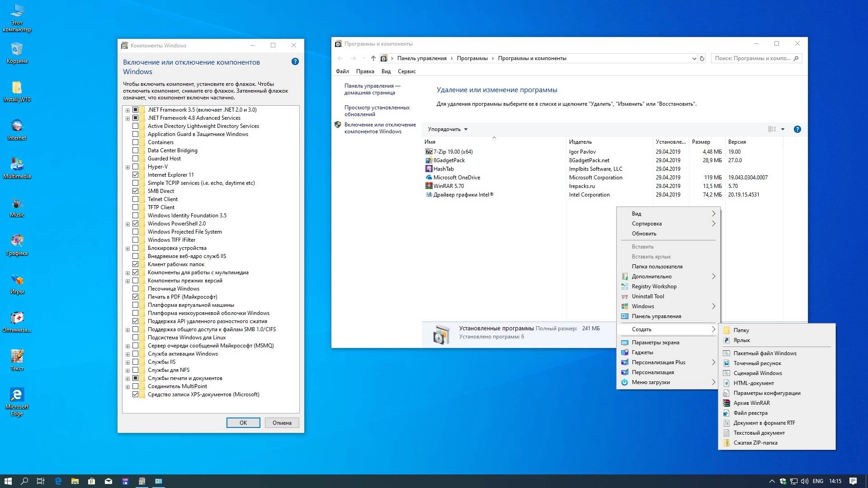Screen dimensions: 868x488
Task: Click the ENG language indicator
Action: tap(818, 481)
